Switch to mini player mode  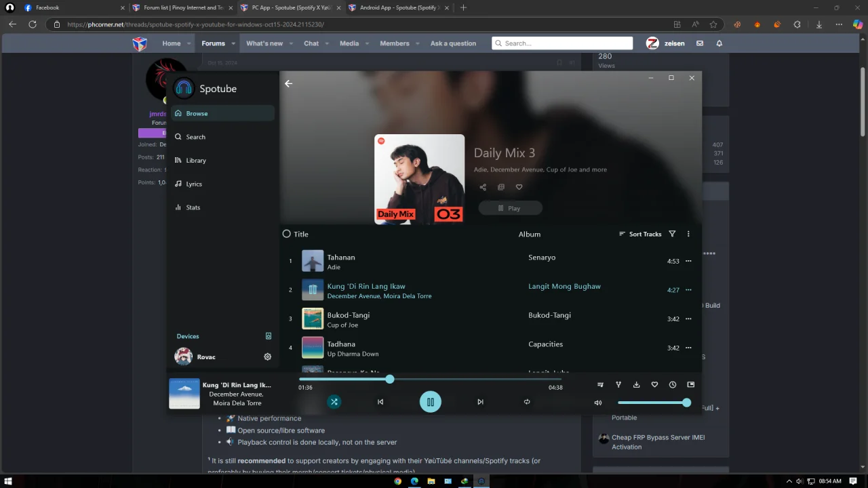(691, 385)
